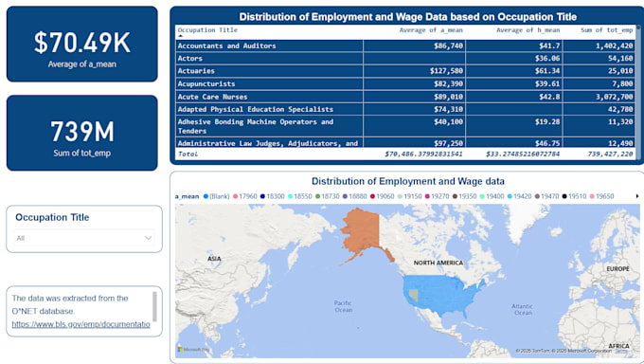Click the 18730 legend color dot
This screenshot has height=364, width=644.
click(317, 196)
